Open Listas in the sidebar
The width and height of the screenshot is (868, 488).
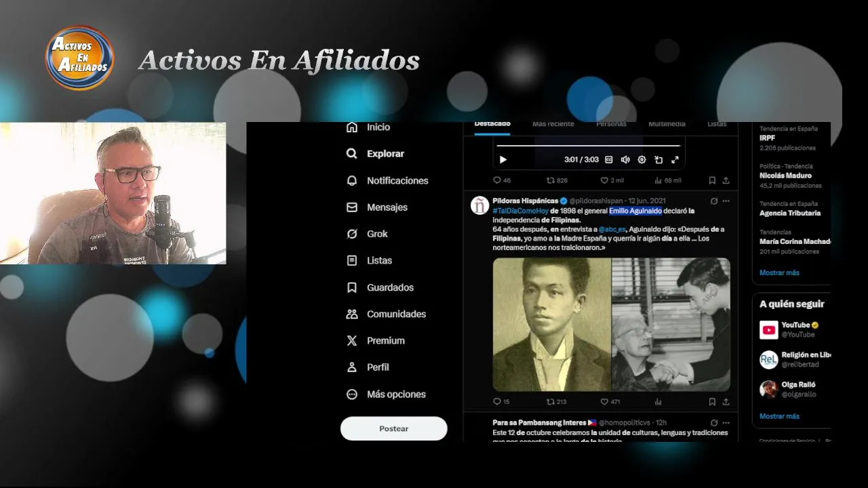coord(369,260)
